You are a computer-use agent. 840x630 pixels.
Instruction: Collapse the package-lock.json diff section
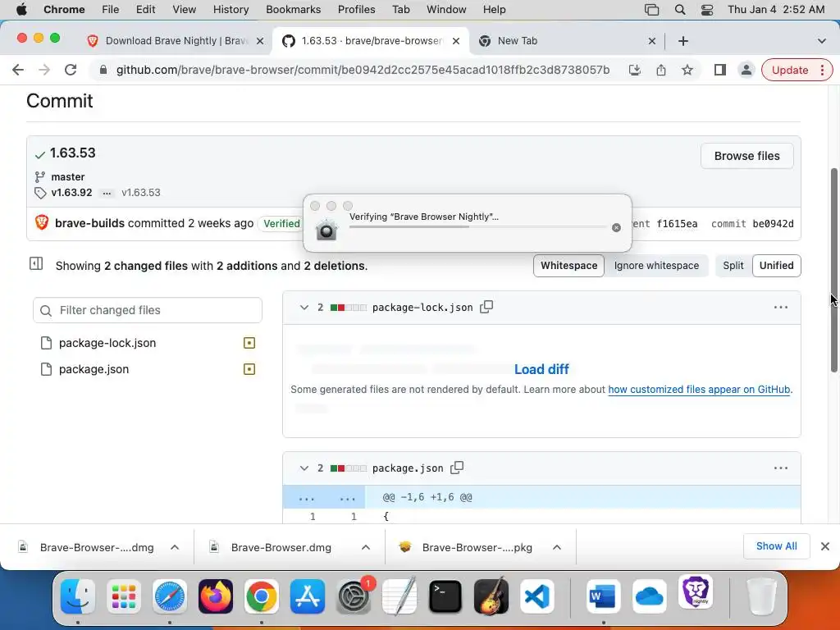pyautogui.click(x=304, y=308)
